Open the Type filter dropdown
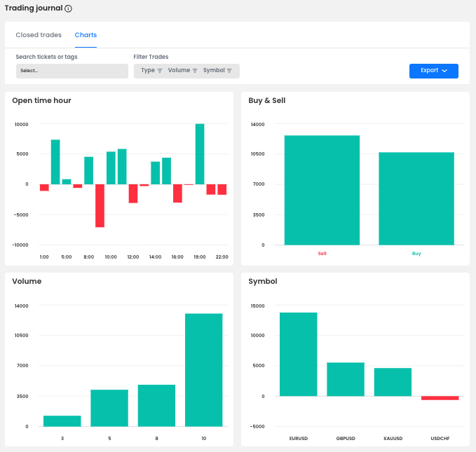 [x=148, y=71]
